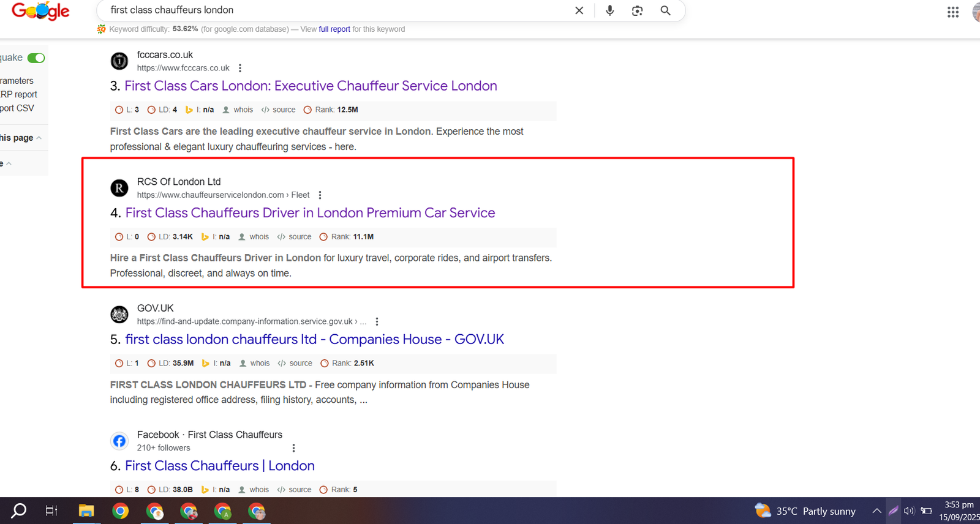Open three-dot menu for fcccars.co.uk result
Image resolution: width=980 pixels, height=524 pixels.
click(240, 68)
